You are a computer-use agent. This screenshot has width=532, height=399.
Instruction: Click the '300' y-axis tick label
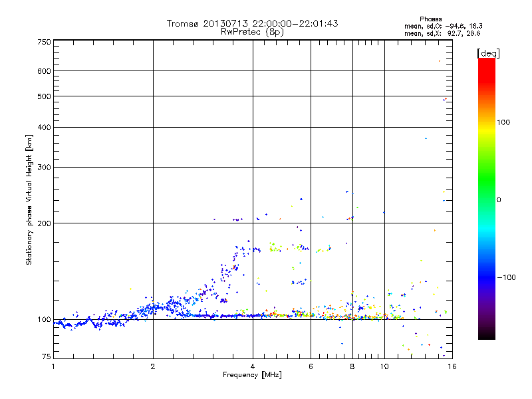click(45, 167)
